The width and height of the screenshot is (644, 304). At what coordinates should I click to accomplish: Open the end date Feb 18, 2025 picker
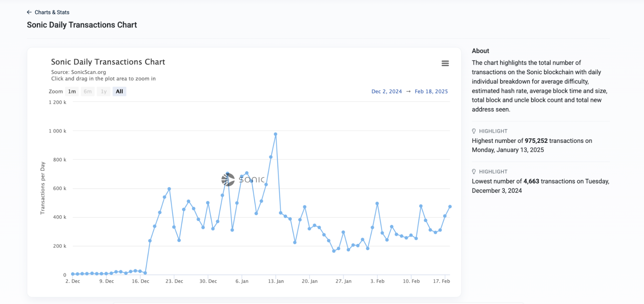pyautogui.click(x=431, y=92)
